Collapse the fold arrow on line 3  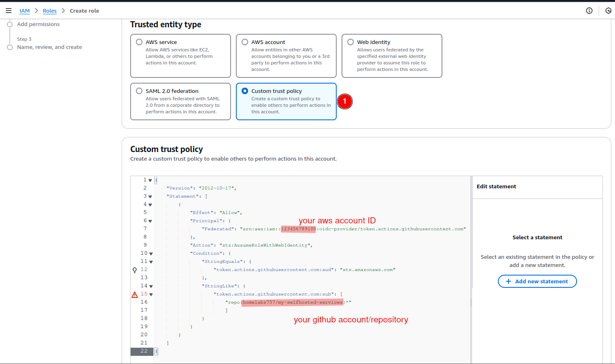[150, 196]
